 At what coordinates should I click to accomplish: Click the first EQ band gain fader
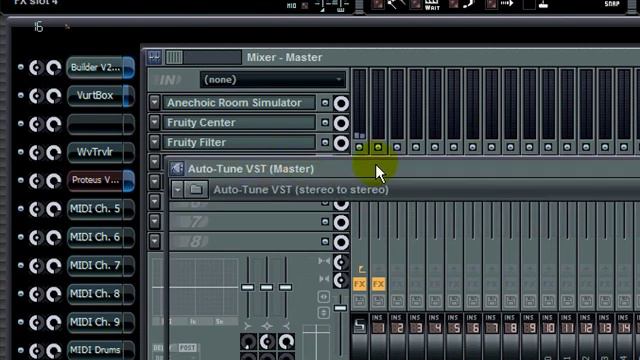tap(247, 287)
